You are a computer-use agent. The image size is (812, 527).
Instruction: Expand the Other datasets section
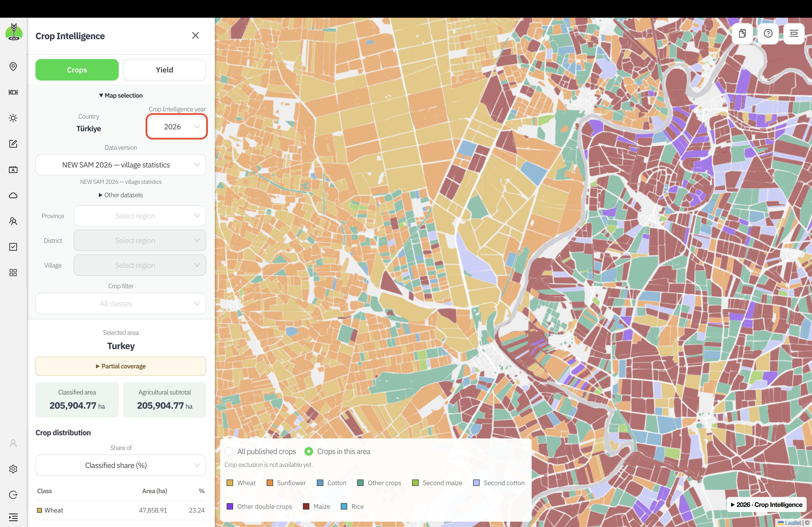click(x=121, y=195)
